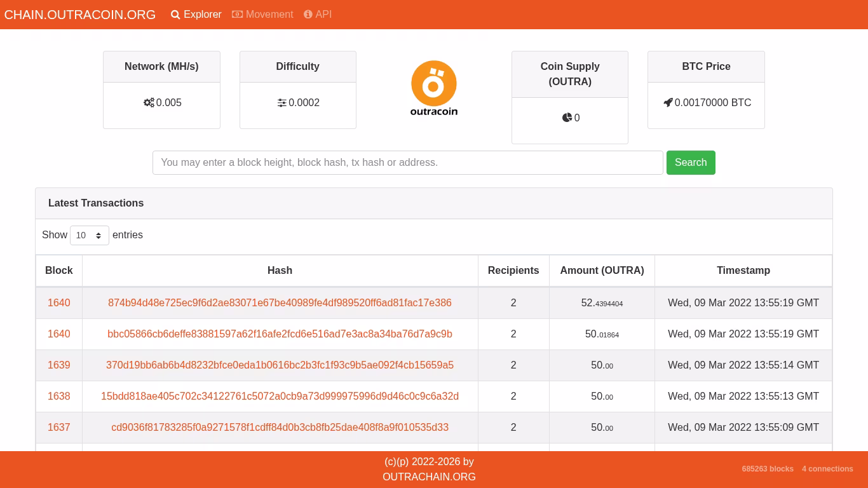Click the Block column header
This screenshot has width=868, height=488.
pos(59,271)
